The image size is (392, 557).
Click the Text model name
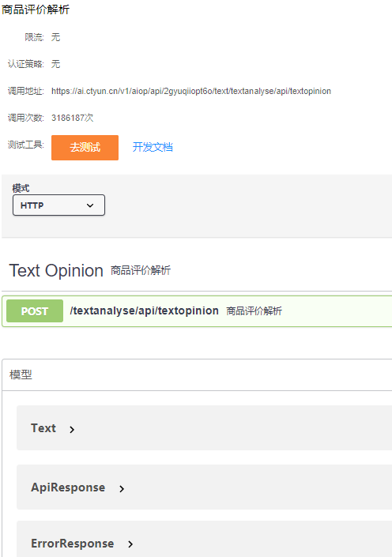coord(43,428)
